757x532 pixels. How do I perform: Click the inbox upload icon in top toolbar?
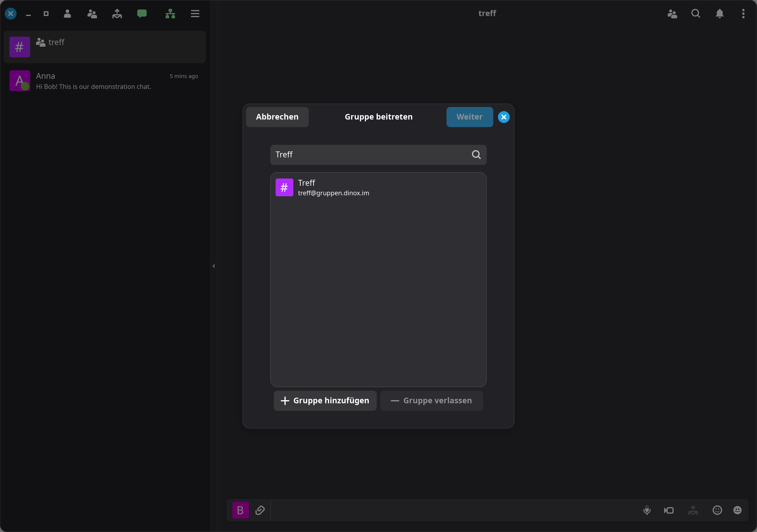point(117,14)
